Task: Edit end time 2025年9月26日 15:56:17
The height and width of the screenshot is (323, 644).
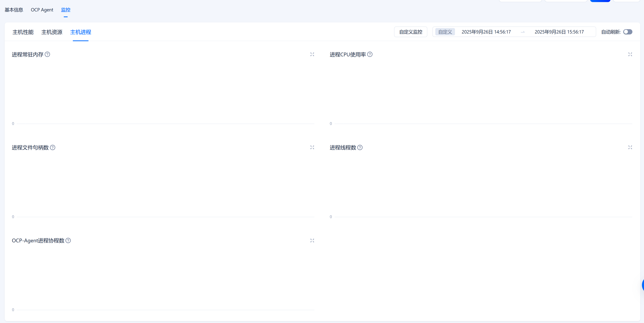Action: [x=559, y=32]
